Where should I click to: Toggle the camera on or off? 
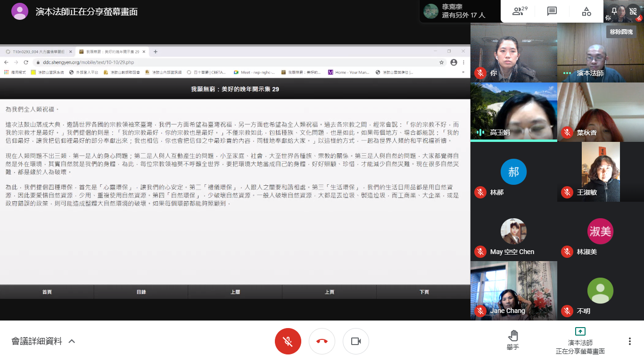point(356,341)
